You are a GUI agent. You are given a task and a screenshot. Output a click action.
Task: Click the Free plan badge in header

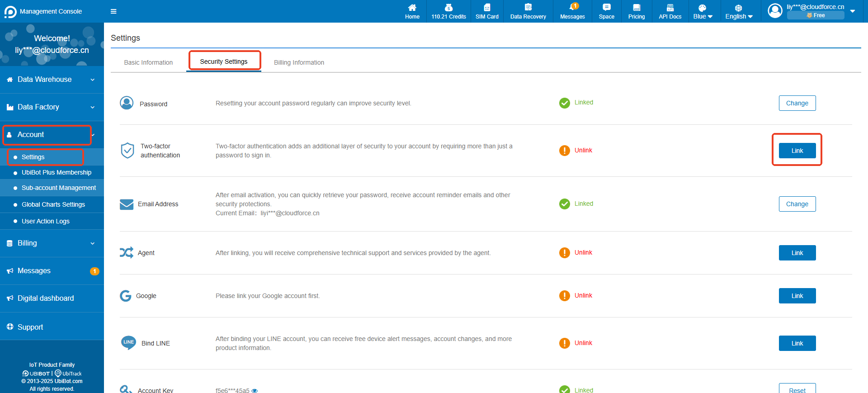tap(816, 15)
